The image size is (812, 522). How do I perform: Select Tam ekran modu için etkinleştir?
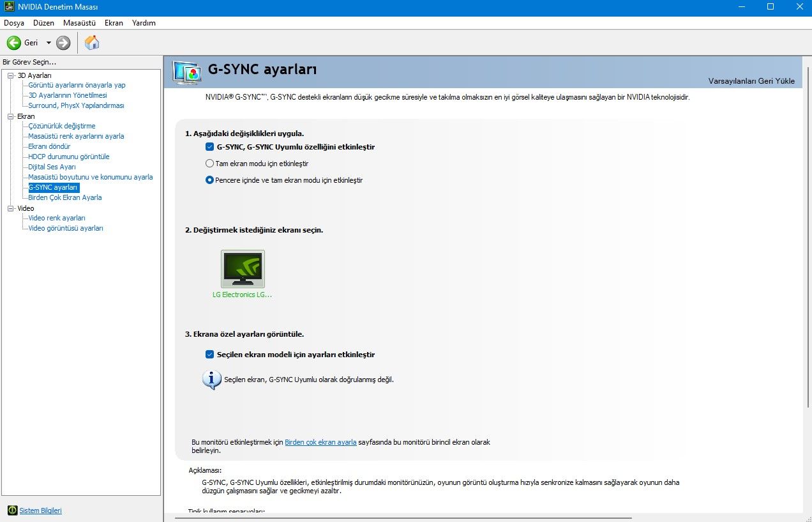click(209, 164)
